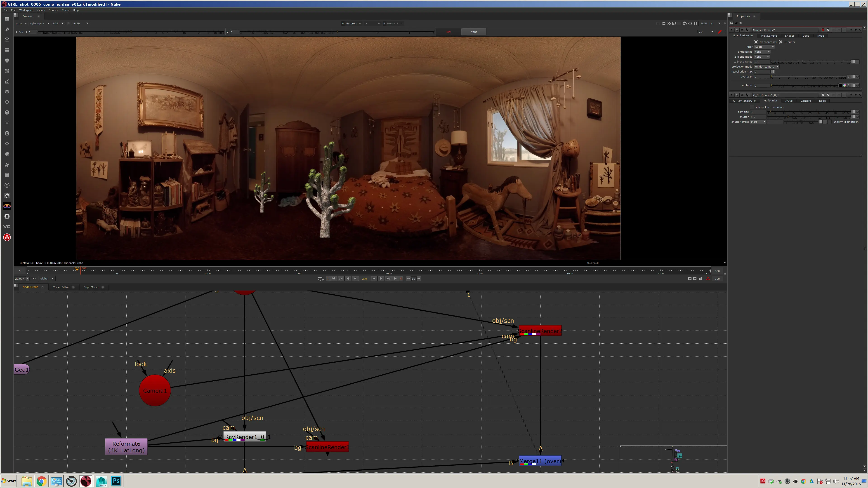Open Chrome from the Windows taskbar
This screenshot has width=868, height=488.
coord(41,481)
